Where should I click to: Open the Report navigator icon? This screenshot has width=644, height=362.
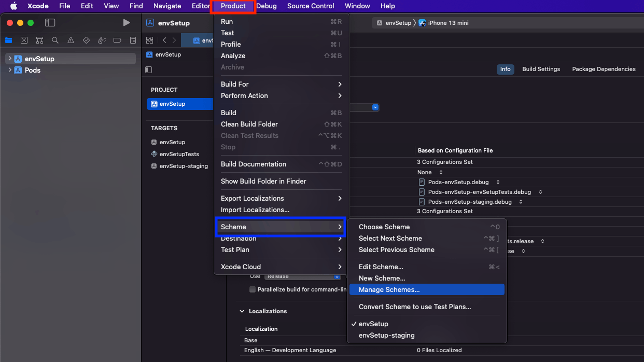pyautogui.click(x=133, y=40)
